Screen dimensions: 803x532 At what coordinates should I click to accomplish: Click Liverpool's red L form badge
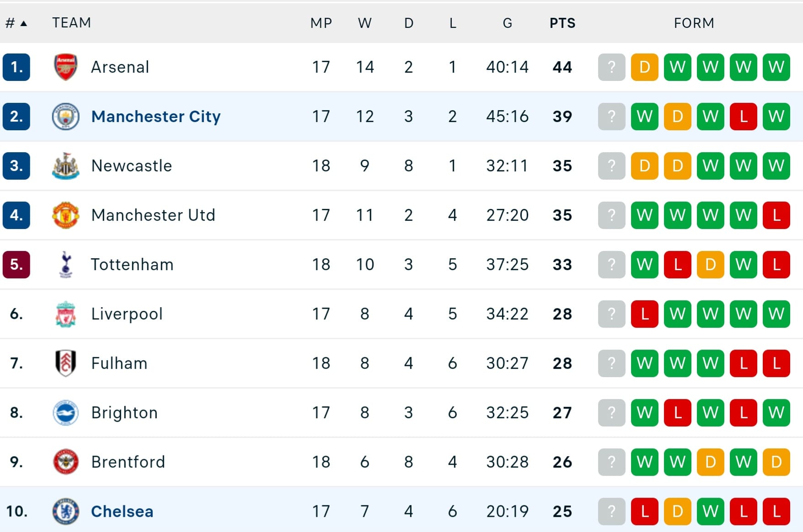point(645,314)
